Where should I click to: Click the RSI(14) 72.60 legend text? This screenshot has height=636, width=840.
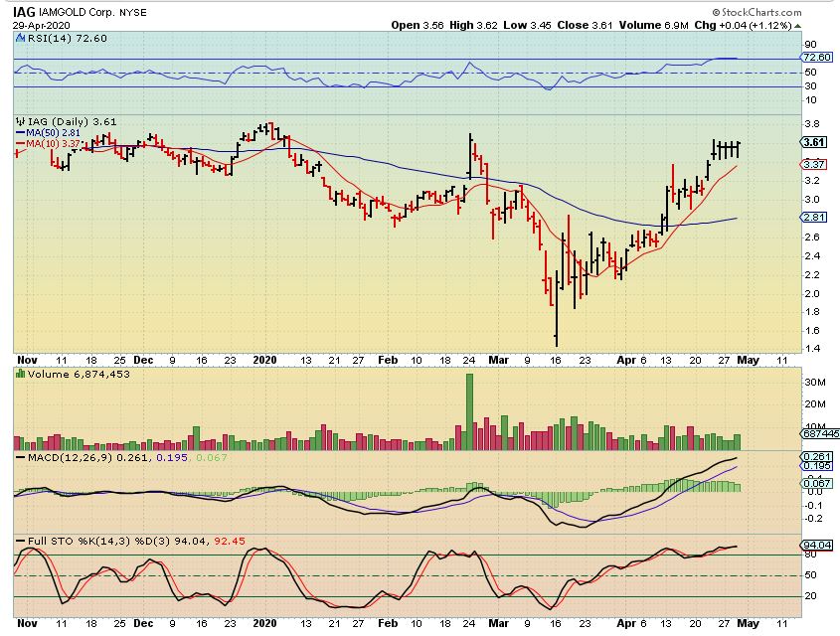click(x=67, y=38)
